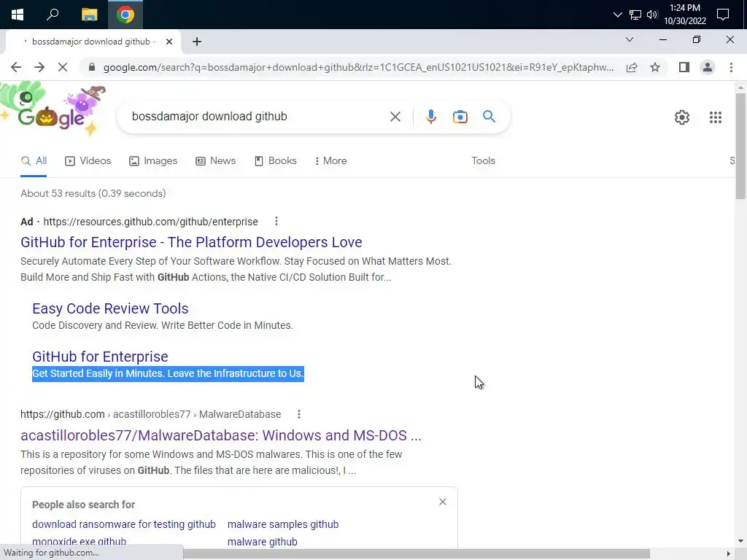Click the Google Halloween doodle logo
Screen dimensions: 747x560
[x=53, y=109]
